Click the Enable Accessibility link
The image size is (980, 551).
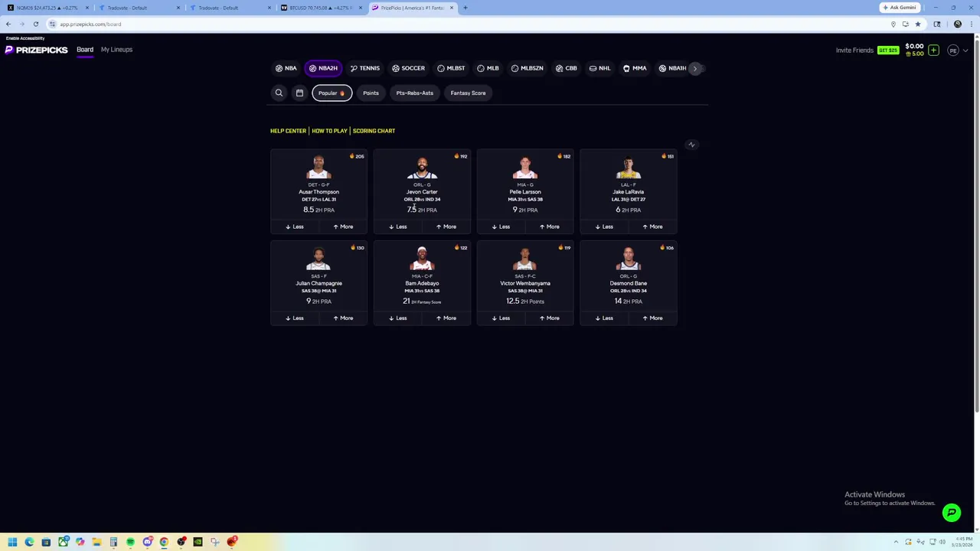coord(25,38)
